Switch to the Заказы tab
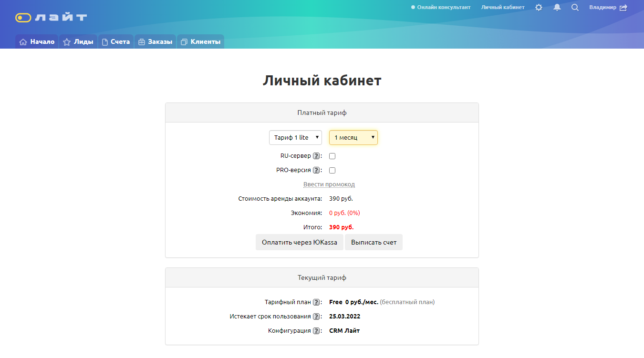 click(x=155, y=42)
